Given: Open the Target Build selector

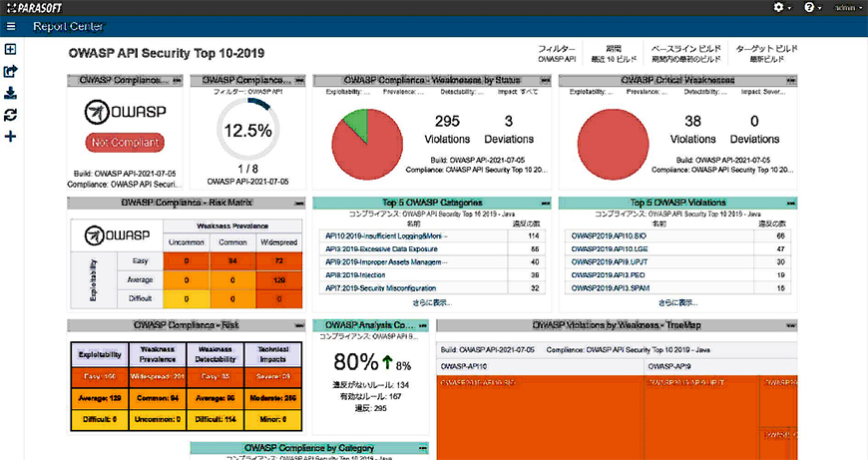Looking at the screenshot, I should [766, 54].
